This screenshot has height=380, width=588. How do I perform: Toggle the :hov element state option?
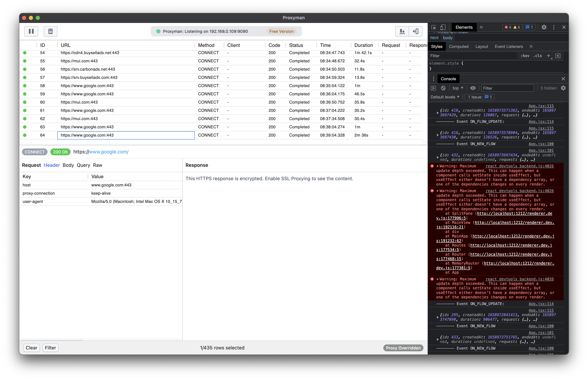pos(525,56)
